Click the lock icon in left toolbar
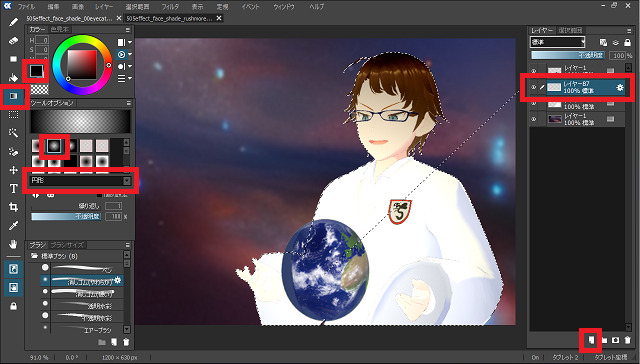640x364 pixels. coord(13,306)
